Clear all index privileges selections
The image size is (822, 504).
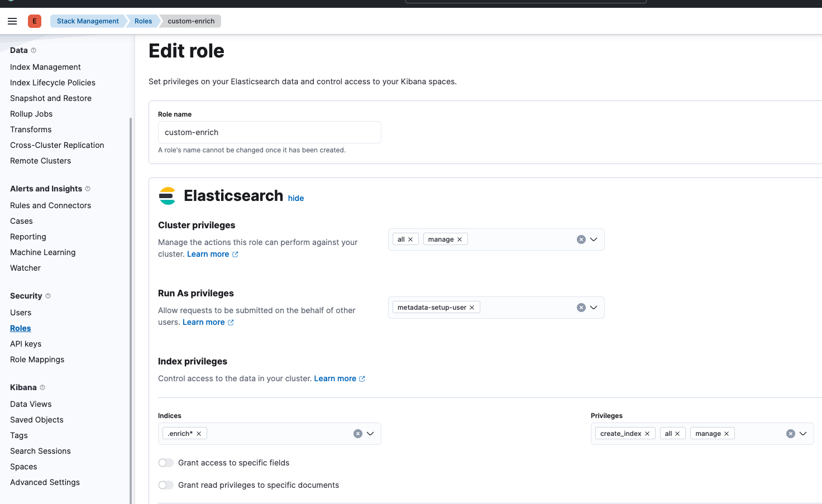(x=791, y=434)
